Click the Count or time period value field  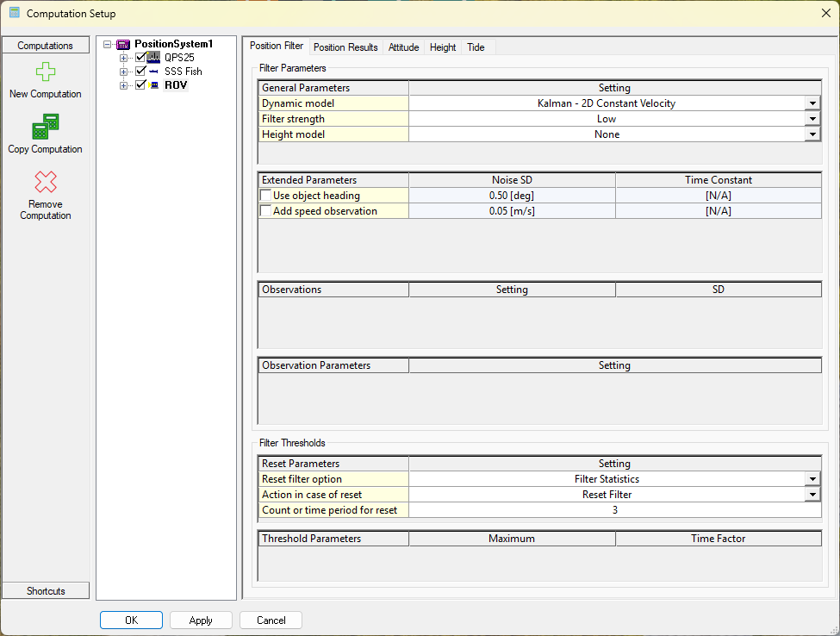pyautogui.click(x=614, y=510)
